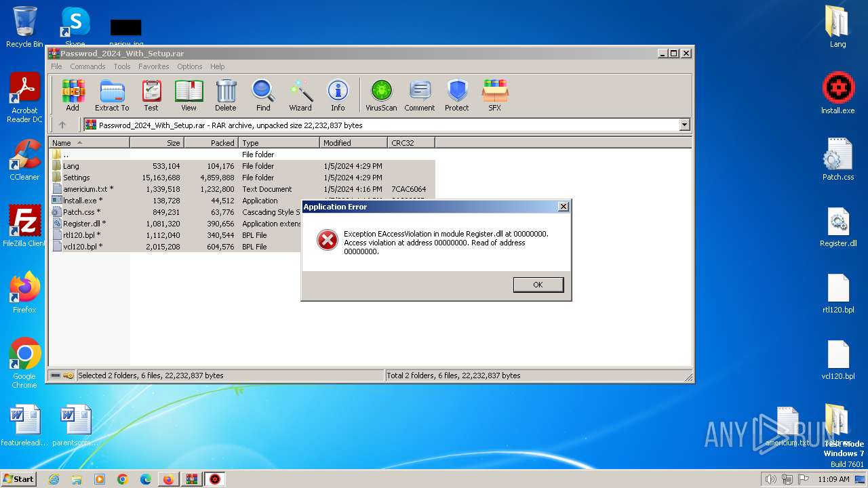This screenshot has height=488, width=868.
Task: Open the Google Chrome desktop icon
Action: click(x=24, y=363)
